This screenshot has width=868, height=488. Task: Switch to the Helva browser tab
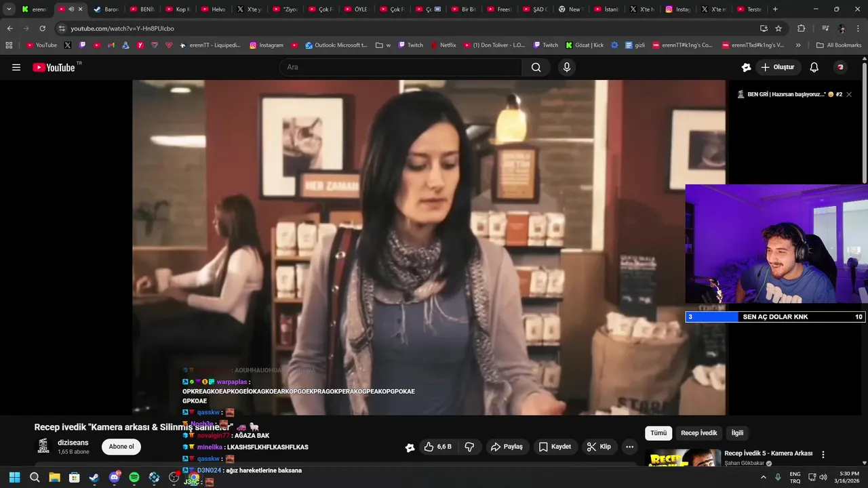213,9
